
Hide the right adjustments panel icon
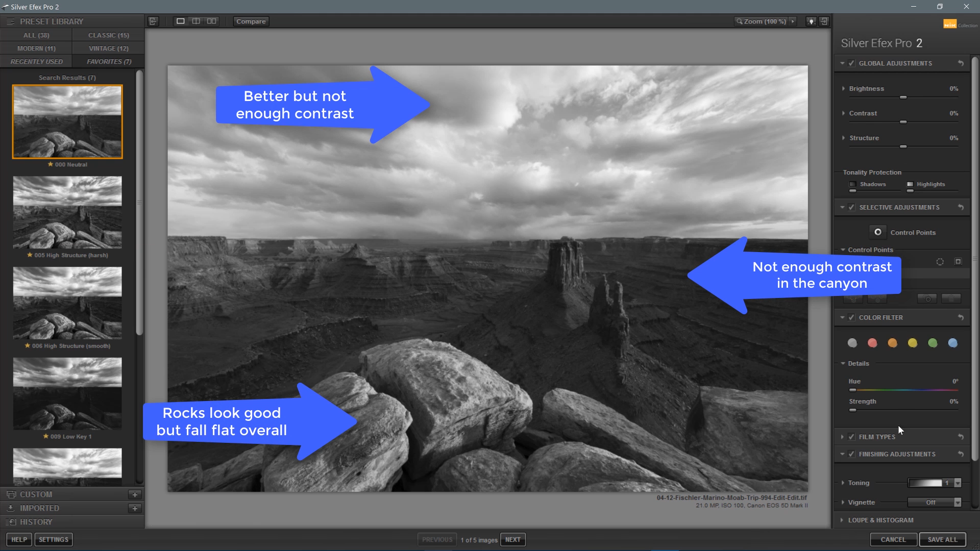pyautogui.click(x=824, y=21)
